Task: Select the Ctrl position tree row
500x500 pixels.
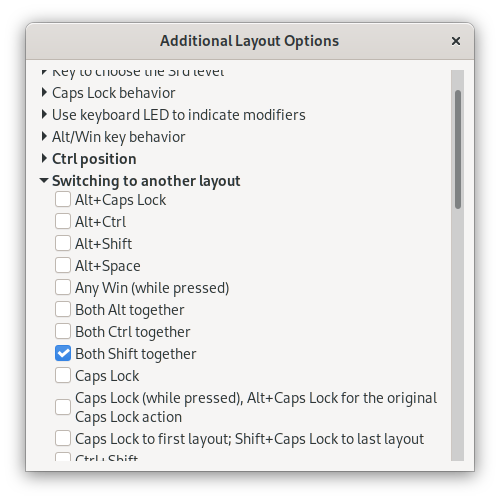Action: 244,159
